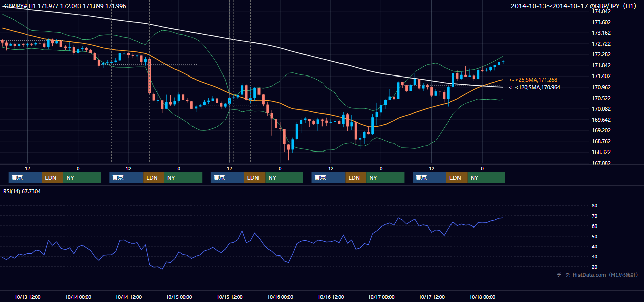Click price axis value 173.602
The image size is (644, 302).
(601, 22)
